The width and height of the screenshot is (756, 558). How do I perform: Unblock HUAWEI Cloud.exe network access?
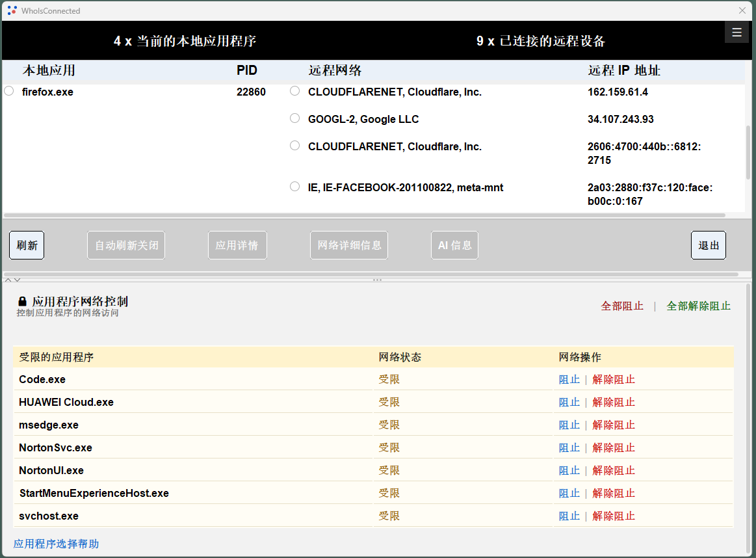click(x=613, y=402)
